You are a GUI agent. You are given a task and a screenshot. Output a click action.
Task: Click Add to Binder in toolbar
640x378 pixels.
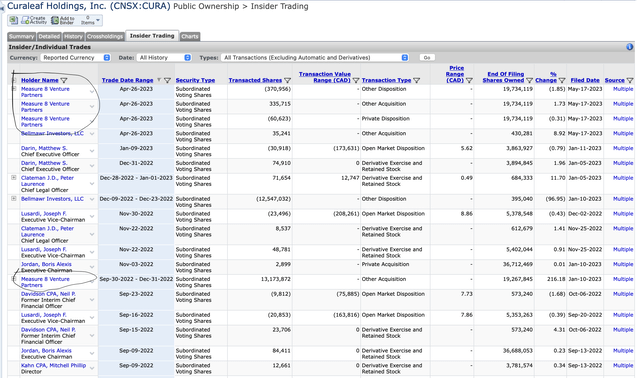coord(63,20)
